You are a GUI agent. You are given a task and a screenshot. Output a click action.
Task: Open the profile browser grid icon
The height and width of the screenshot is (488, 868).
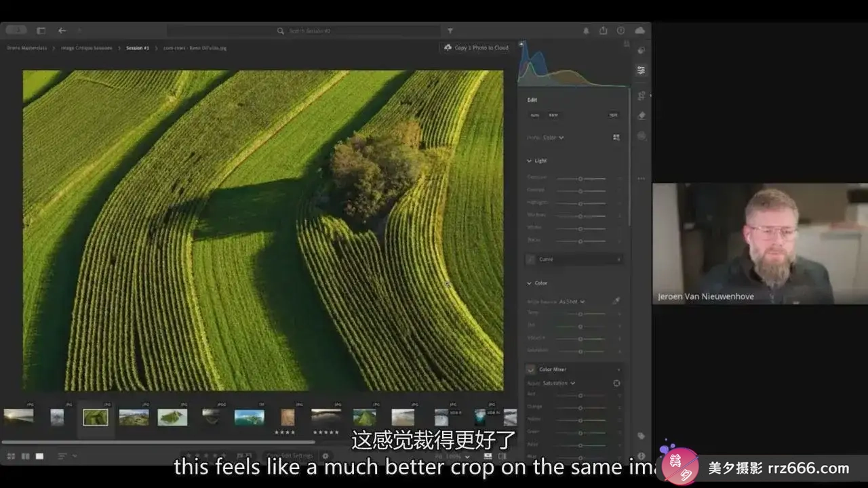(616, 137)
